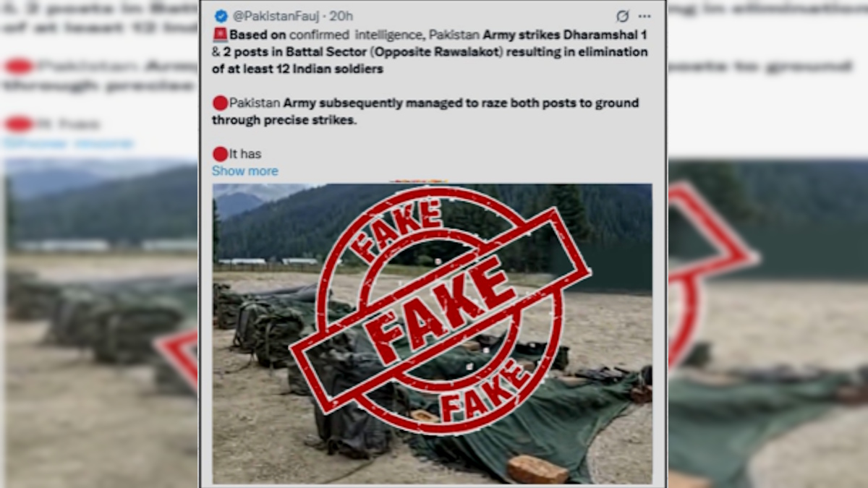Open the attached photo of backpacks on ground
This screenshot has height=488, width=868.
pos(432,333)
